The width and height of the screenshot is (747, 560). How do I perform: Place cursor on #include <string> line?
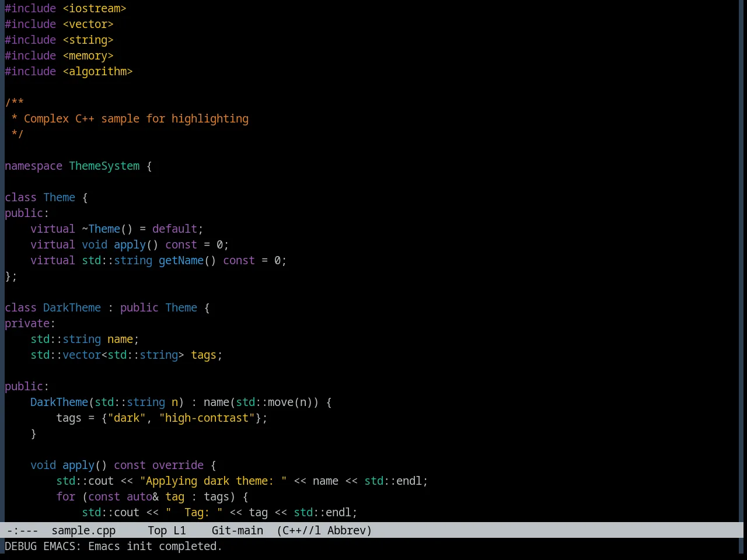coord(59,40)
